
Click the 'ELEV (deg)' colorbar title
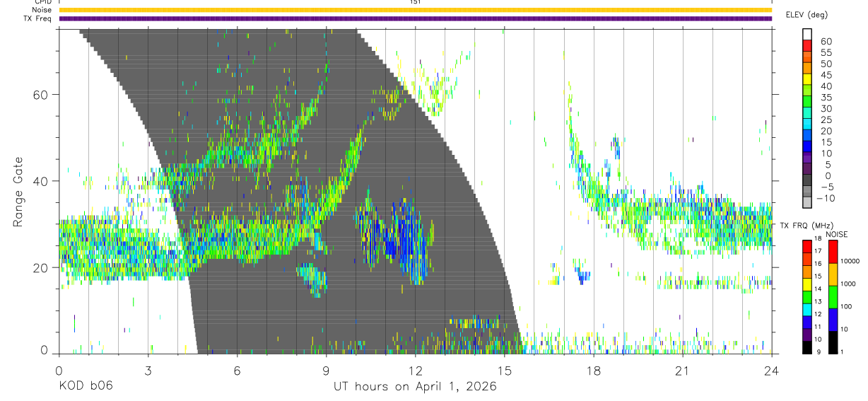coord(807,15)
